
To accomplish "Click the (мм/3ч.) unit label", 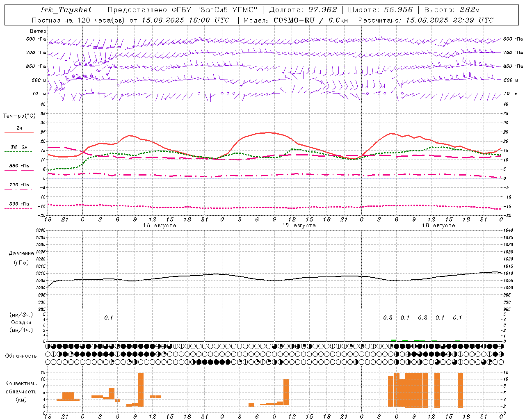I will [21, 315].
